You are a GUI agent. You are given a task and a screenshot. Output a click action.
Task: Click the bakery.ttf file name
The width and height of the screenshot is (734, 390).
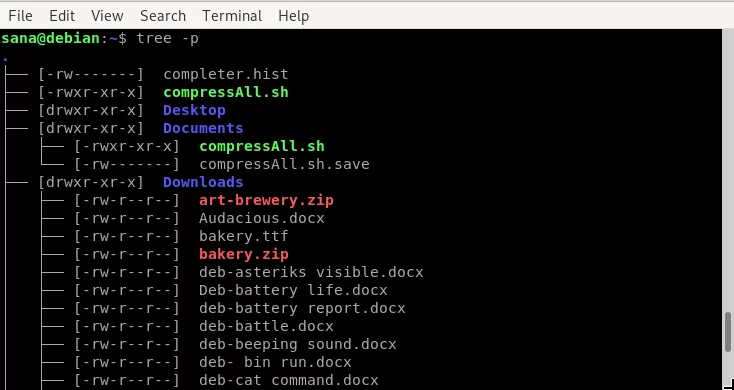pos(244,236)
